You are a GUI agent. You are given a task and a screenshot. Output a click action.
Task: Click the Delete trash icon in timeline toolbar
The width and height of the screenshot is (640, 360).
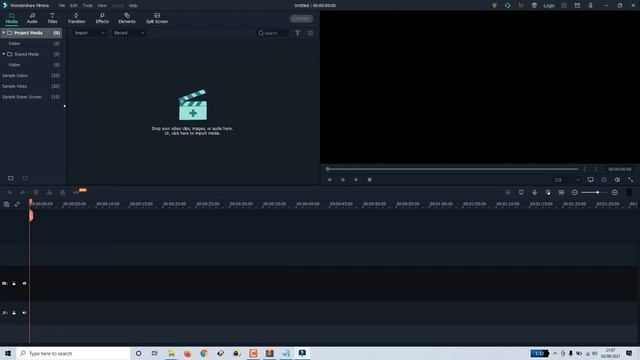36,192
